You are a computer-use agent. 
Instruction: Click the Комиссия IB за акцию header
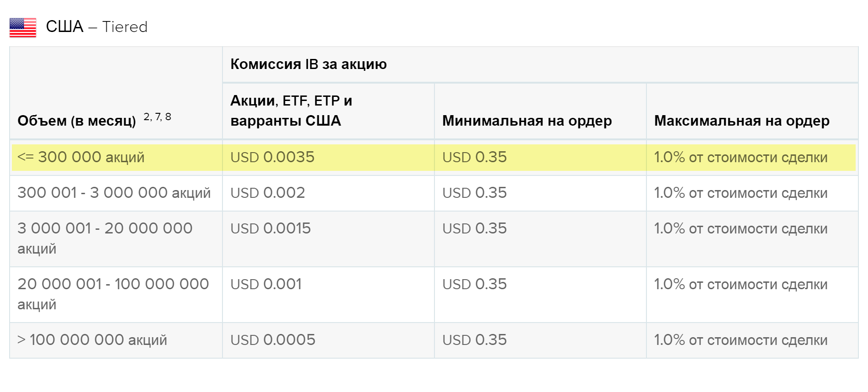pyautogui.click(x=308, y=64)
